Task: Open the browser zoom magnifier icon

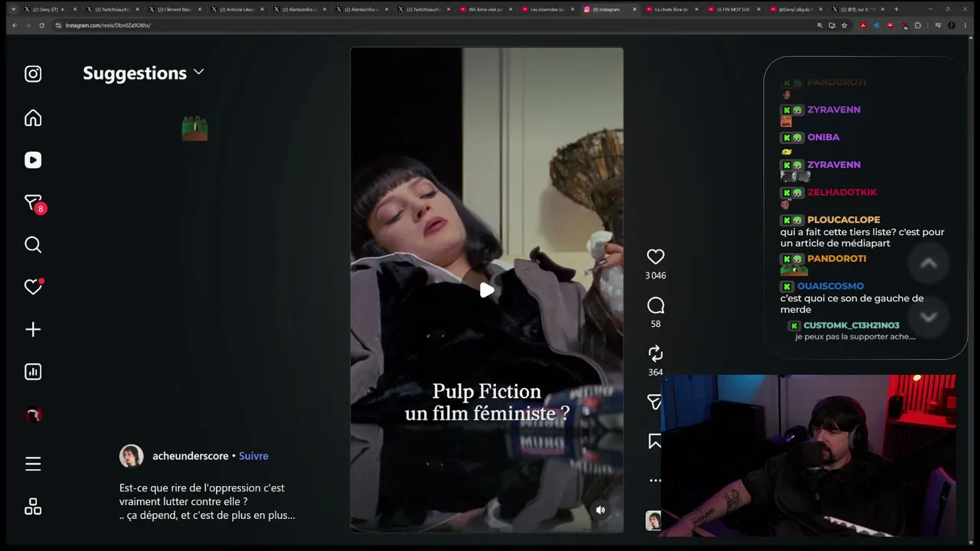Action: coord(820,25)
